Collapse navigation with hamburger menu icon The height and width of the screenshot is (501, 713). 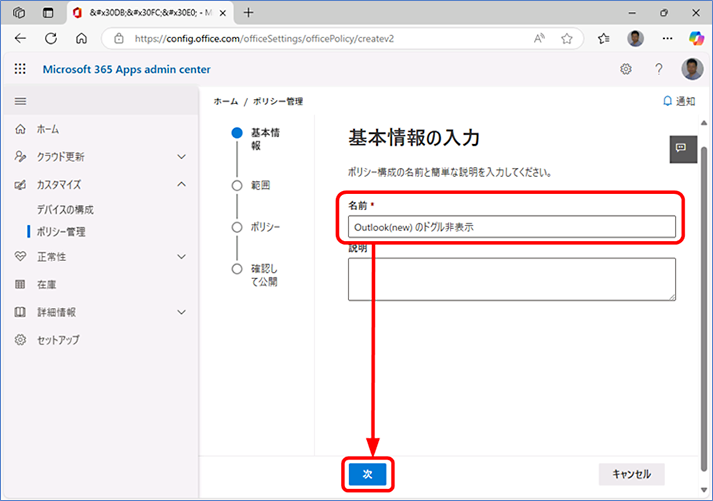coord(20,101)
